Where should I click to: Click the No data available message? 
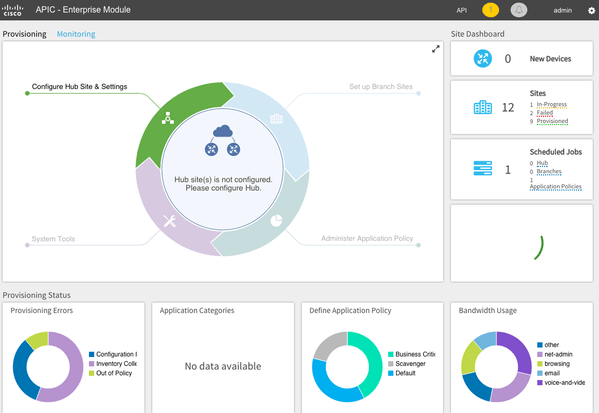(223, 366)
